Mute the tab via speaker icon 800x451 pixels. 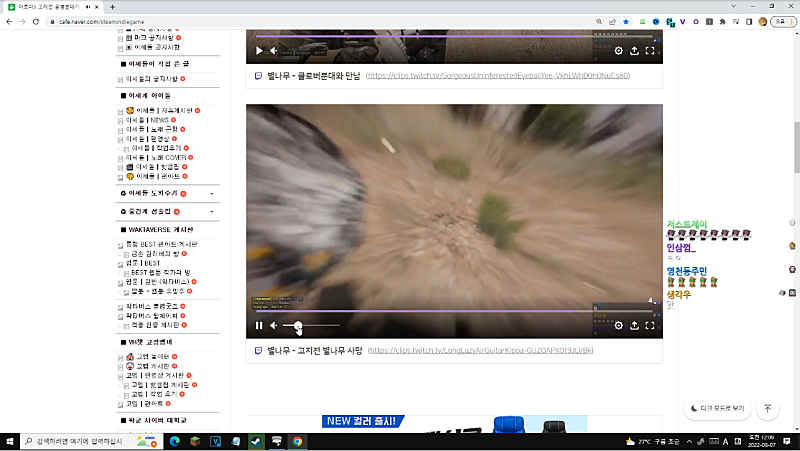tap(88, 7)
